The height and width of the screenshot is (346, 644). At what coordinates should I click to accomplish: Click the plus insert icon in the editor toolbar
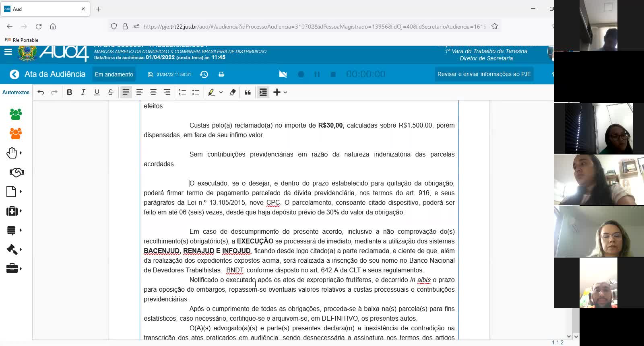[x=277, y=92]
